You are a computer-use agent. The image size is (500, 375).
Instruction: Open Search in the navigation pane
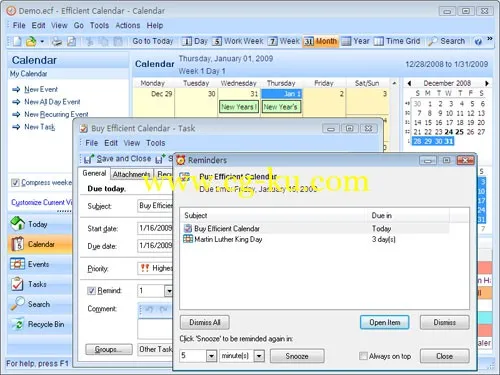39,304
